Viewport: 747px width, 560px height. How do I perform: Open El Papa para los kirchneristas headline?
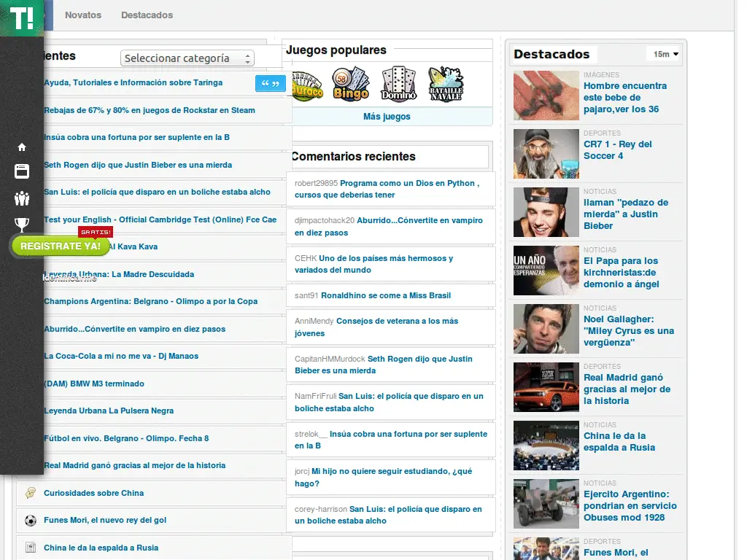(x=622, y=273)
